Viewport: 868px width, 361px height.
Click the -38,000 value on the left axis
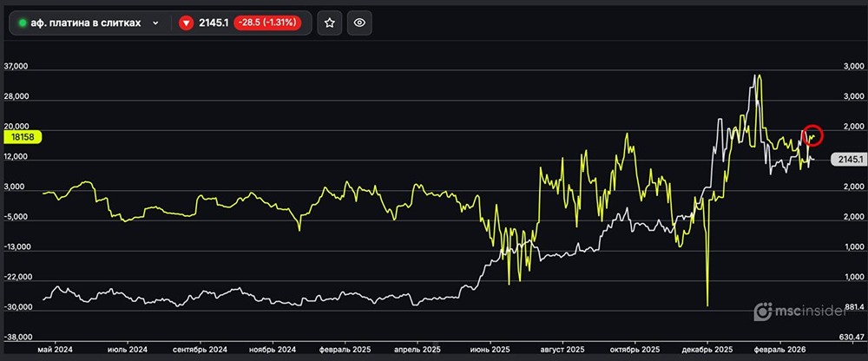17,338
